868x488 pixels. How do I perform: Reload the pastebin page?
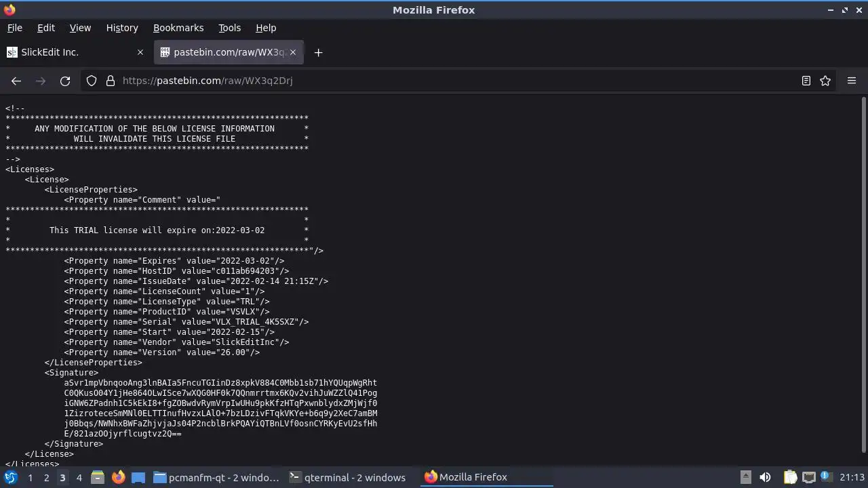(65, 81)
